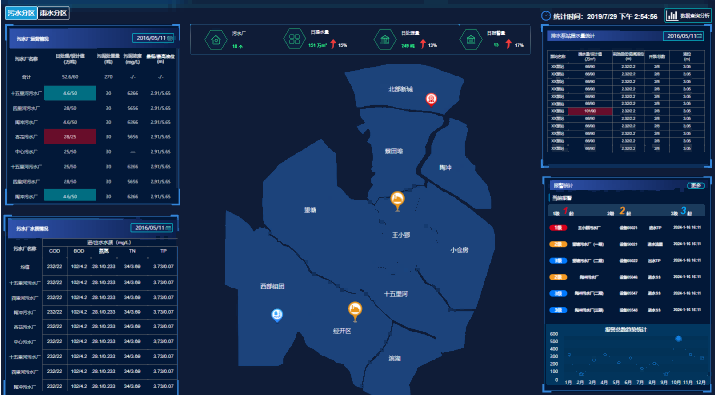Click the red map marker in 北部新城

[x=431, y=99]
